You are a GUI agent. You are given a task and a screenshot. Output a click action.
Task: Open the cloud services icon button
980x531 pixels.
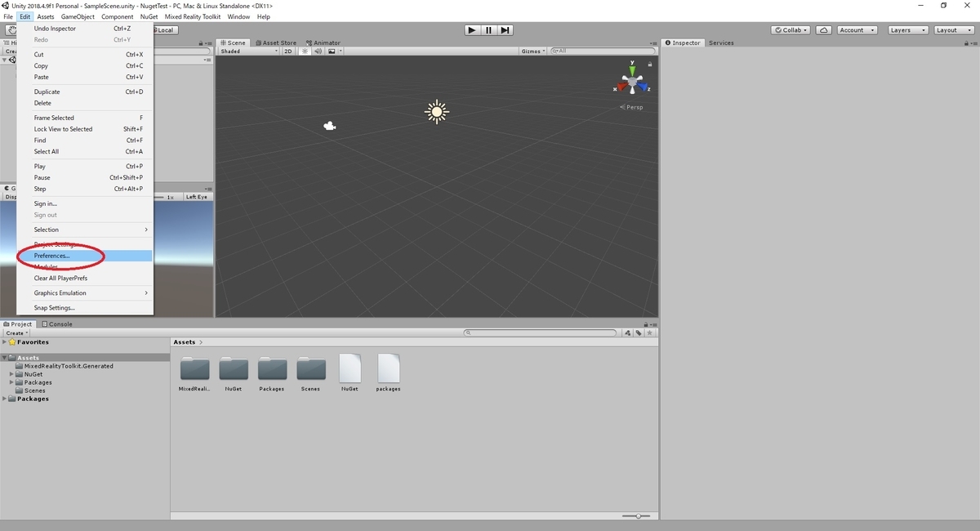(x=824, y=30)
